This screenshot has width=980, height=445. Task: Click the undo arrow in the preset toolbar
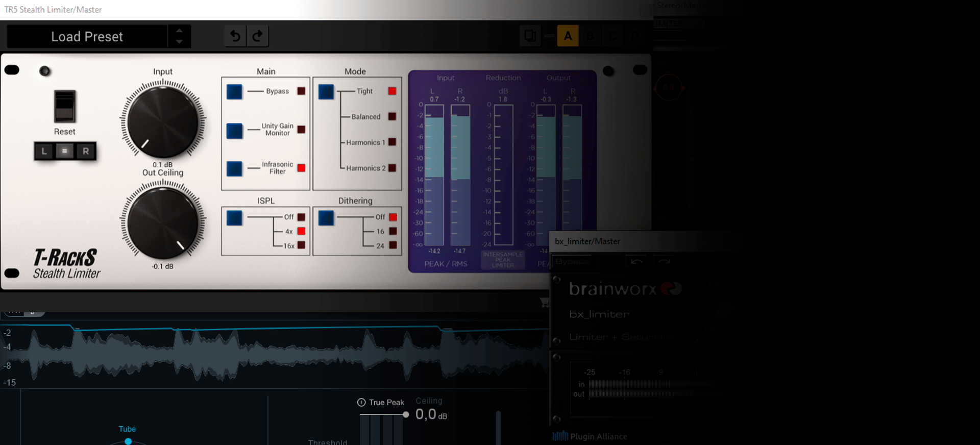235,36
